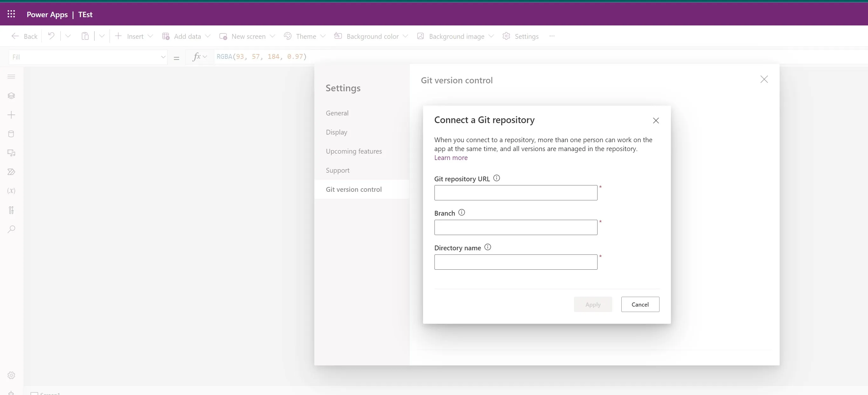Viewport: 868px width, 395px height.
Task: Click the Git repository URL input field
Action: pyautogui.click(x=515, y=193)
